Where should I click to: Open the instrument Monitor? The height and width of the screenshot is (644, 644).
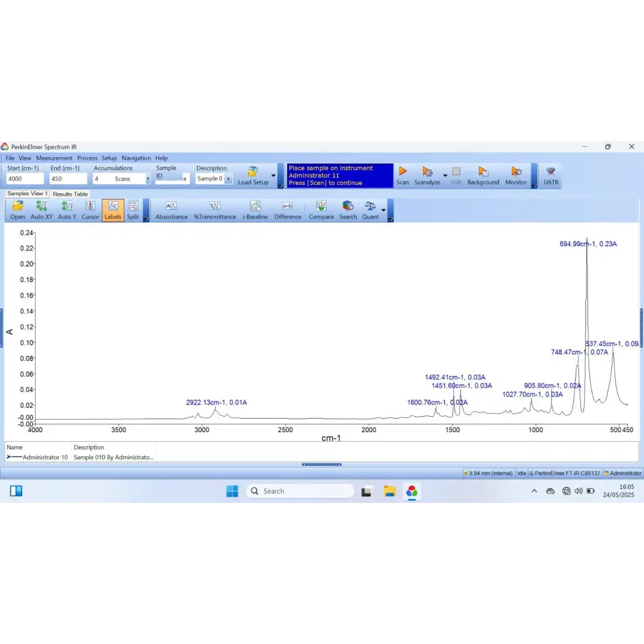(x=516, y=176)
